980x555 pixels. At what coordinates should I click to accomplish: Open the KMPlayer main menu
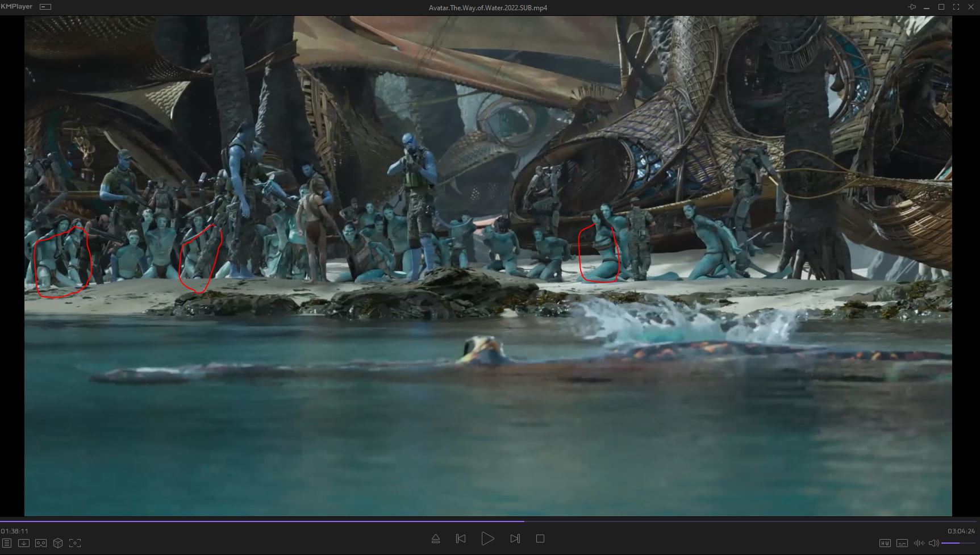(x=16, y=7)
